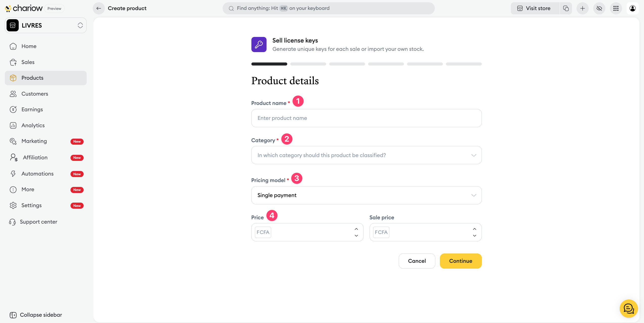Viewport: 644px width, 323px height.
Task: Increase Price using the up arrow
Action: click(356, 229)
